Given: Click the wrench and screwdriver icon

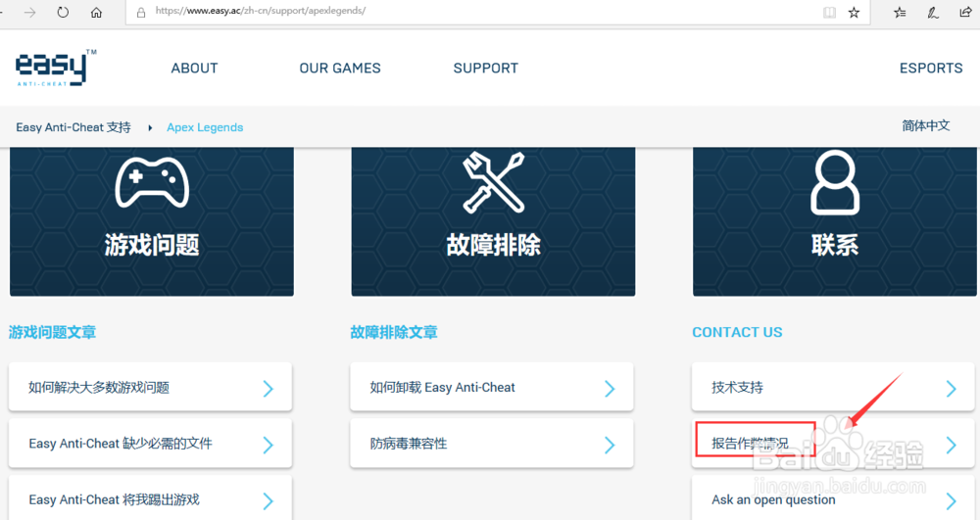Looking at the screenshot, I should coord(493,181).
